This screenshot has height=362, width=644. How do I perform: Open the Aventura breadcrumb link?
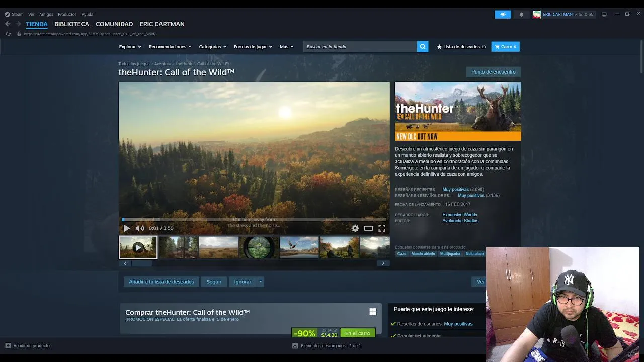click(163, 64)
